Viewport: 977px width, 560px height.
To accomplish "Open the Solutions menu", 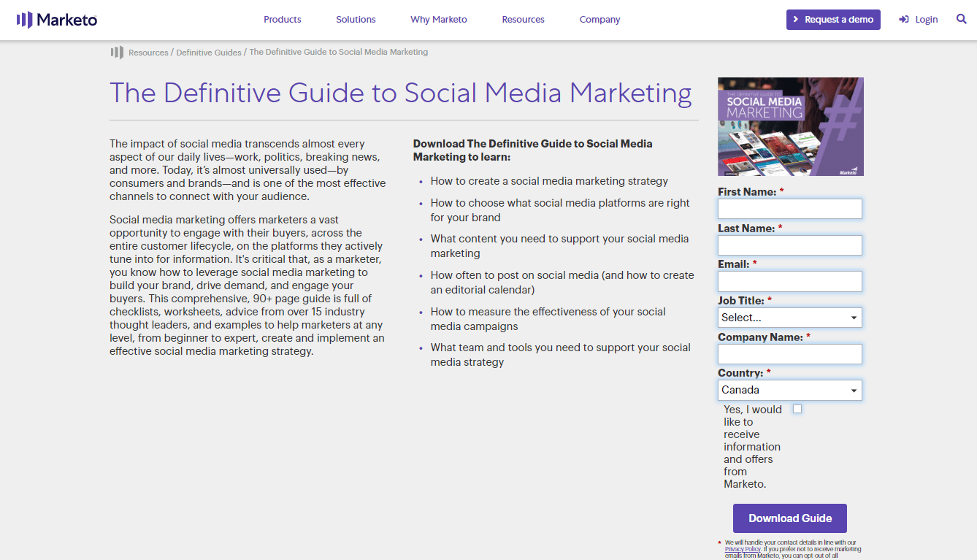I will pos(356,20).
